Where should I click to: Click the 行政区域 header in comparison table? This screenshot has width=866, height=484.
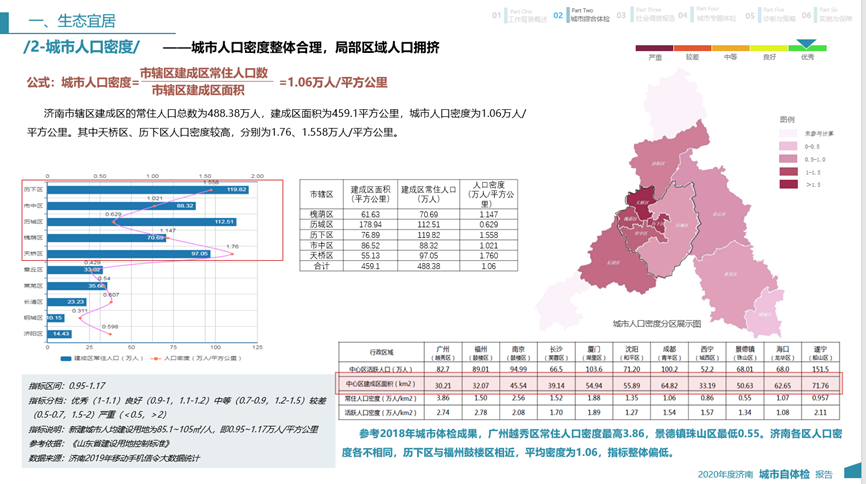pyautogui.click(x=382, y=352)
